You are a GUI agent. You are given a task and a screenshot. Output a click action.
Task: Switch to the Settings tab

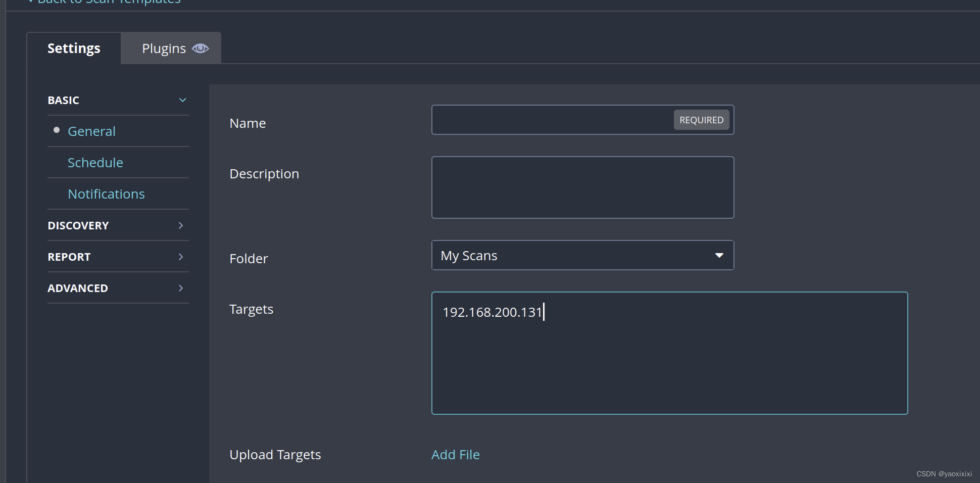pos(74,49)
